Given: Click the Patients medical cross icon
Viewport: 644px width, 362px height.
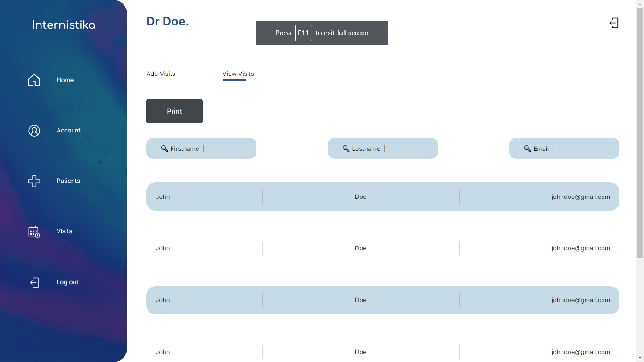Looking at the screenshot, I should click(34, 181).
